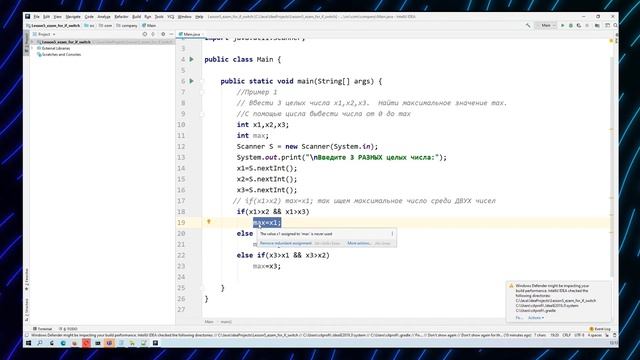Open the Analyze menu
640x360 pixels.
pos(104,17)
